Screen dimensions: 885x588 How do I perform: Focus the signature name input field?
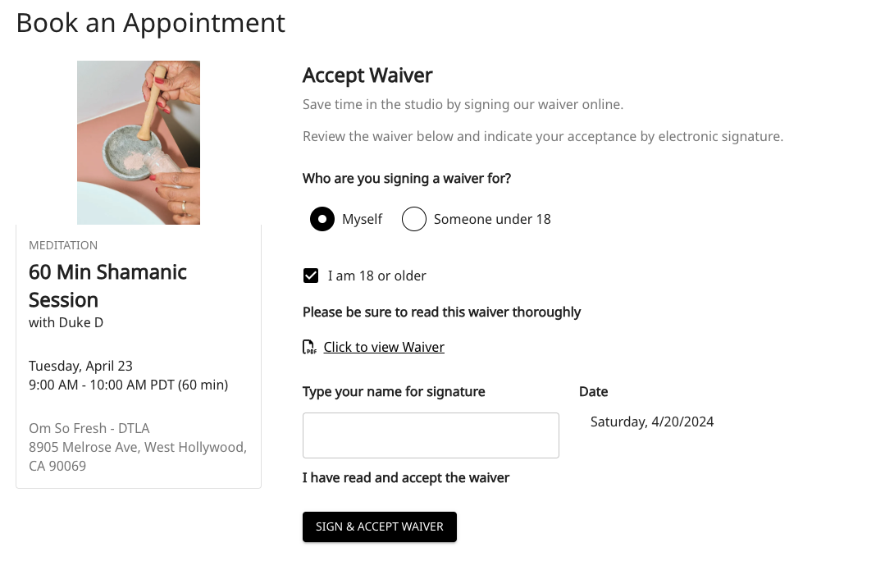(431, 435)
